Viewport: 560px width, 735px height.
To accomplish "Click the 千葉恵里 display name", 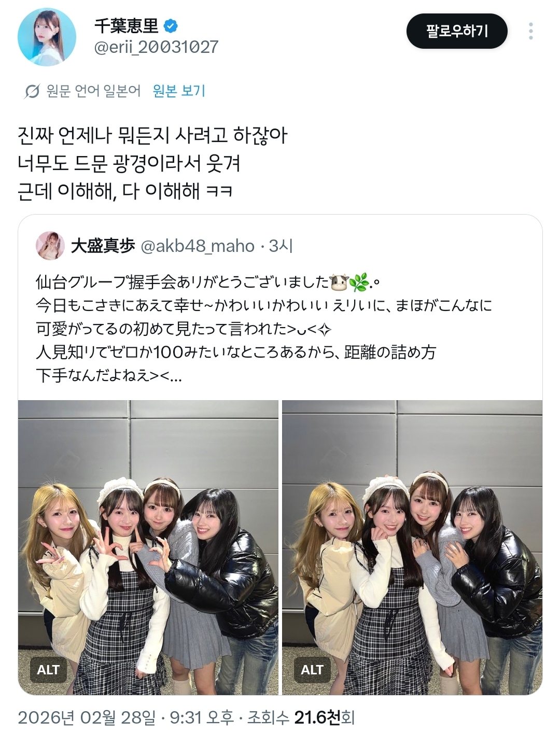I will click(127, 25).
